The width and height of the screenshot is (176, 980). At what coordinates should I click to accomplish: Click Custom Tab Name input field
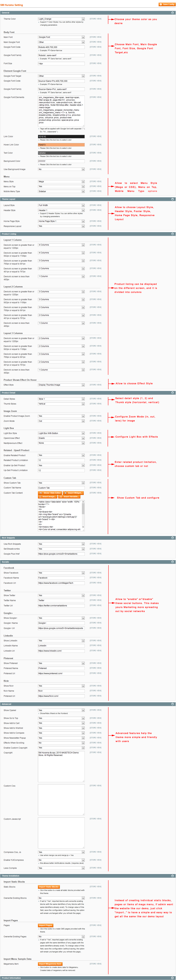coord(61,488)
